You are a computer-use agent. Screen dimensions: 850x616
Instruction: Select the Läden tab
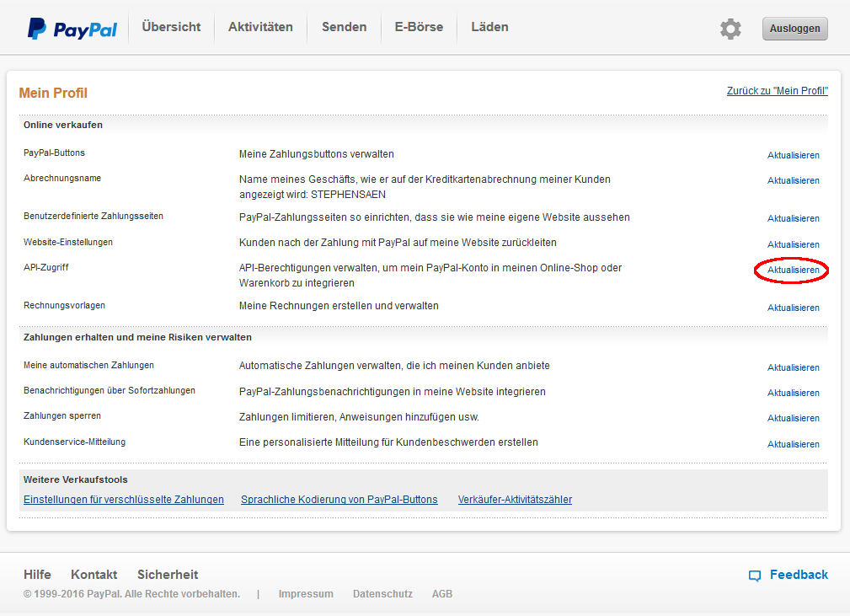[489, 27]
